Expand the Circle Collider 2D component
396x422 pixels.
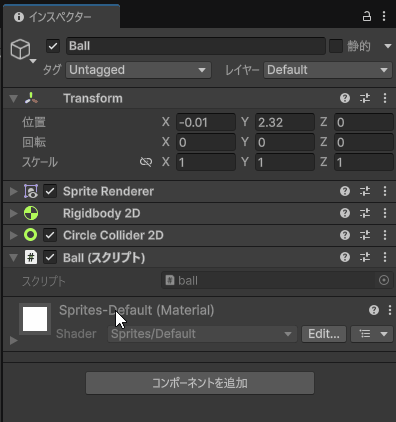(x=13, y=235)
